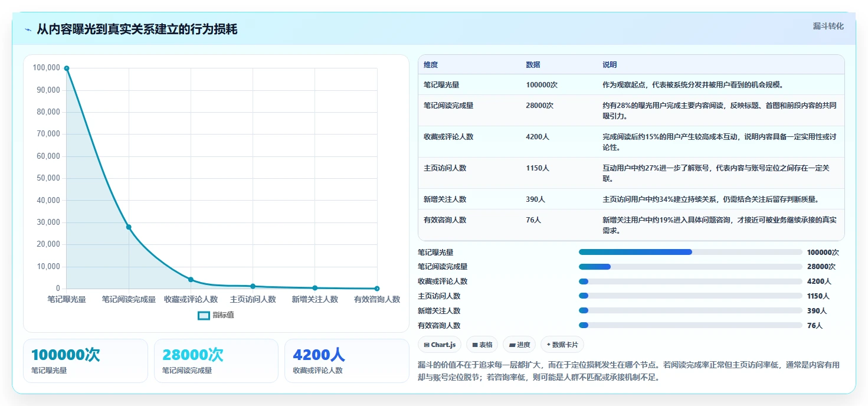Click the 76人 value beside progress bar
Screen dimensions: 868x406
click(815, 326)
